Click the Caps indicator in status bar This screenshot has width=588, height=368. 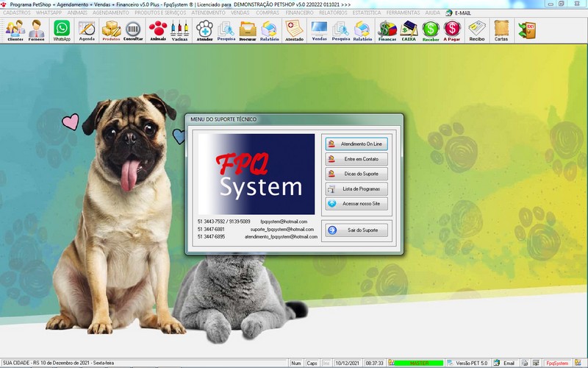pyautogui.click(x=312, y=363)
